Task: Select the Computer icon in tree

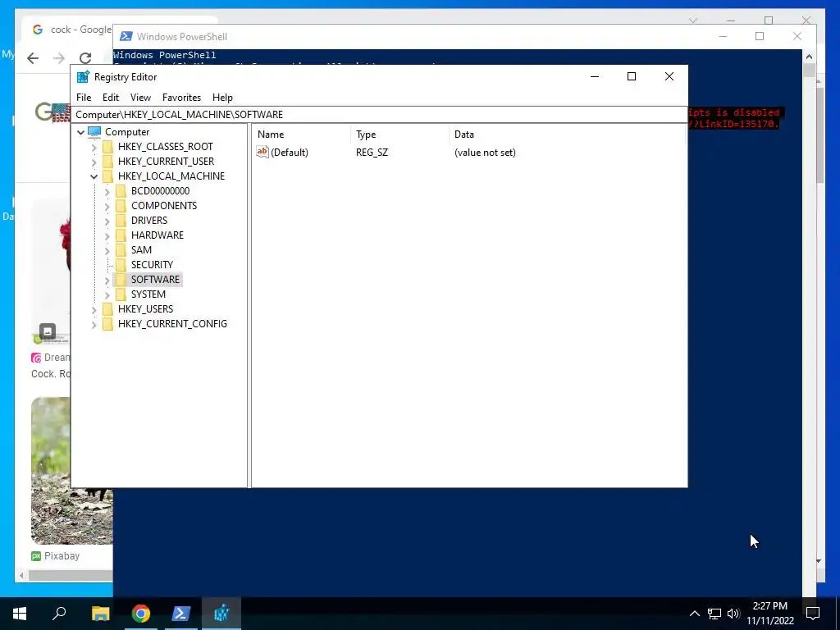Action: [94, 132]
